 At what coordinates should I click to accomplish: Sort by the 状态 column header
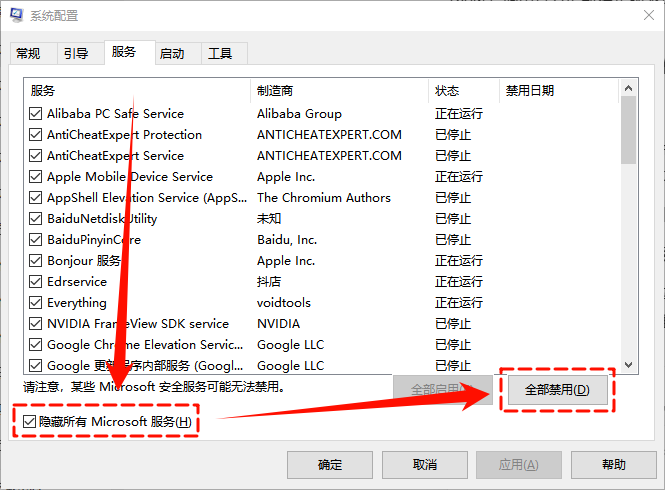[464, 90]
